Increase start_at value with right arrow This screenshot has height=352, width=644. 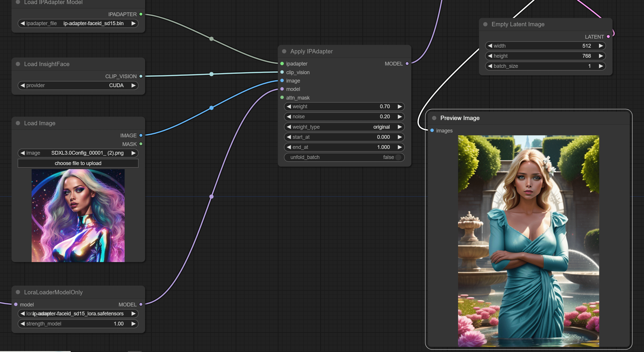(x=400, y=137)
